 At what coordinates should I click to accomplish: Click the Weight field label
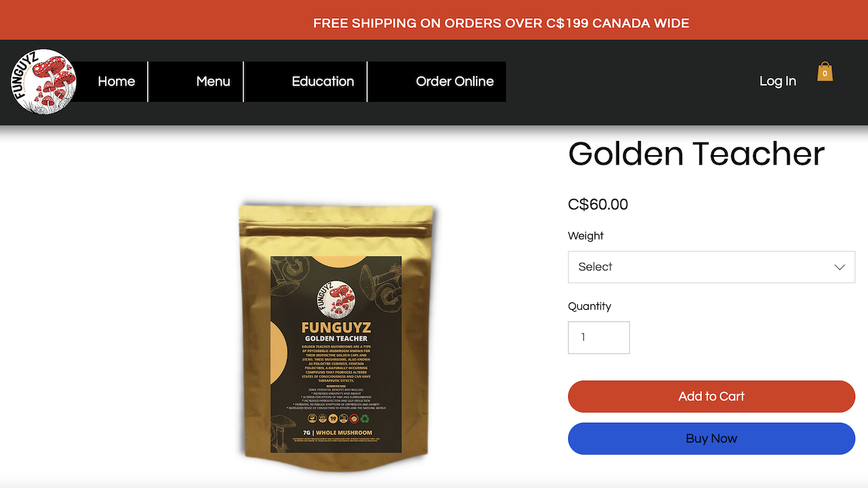tap(586, 236)
